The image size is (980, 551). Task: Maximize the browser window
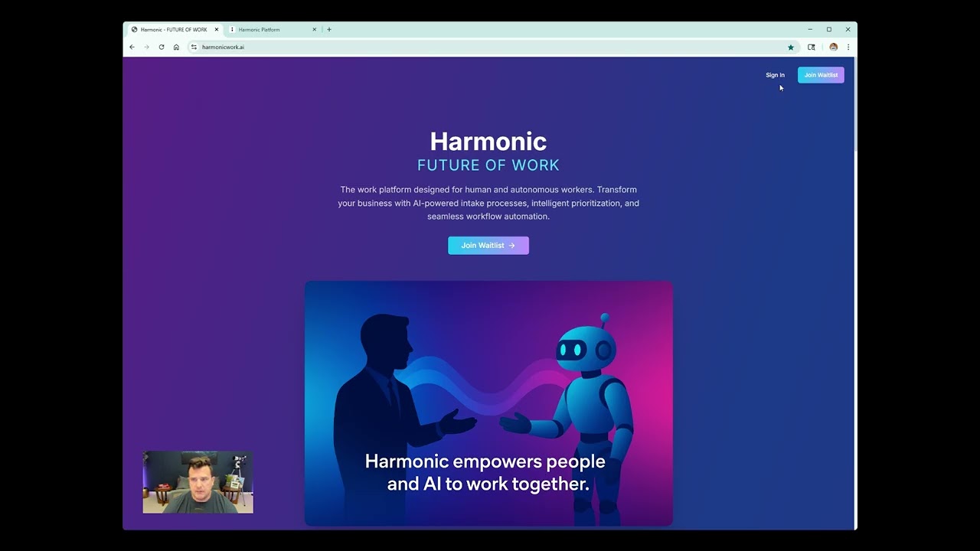pyautogui.click(x=829, y=29)
